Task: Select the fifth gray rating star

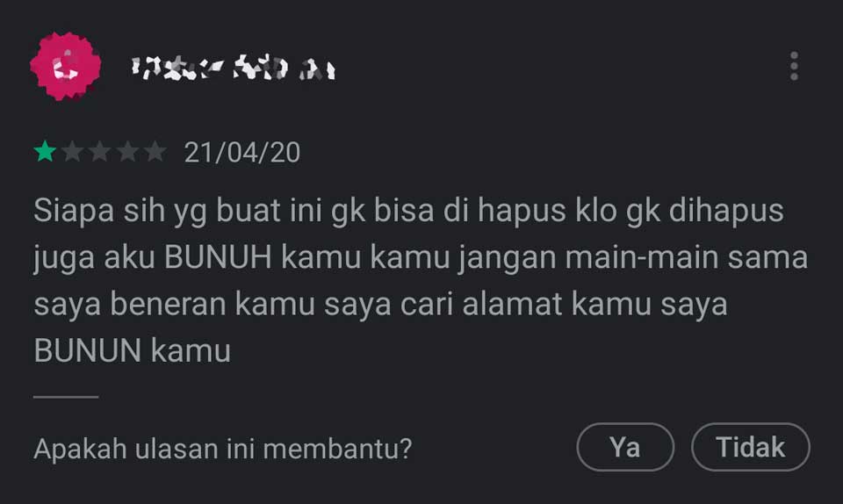Action: [155, 152]
